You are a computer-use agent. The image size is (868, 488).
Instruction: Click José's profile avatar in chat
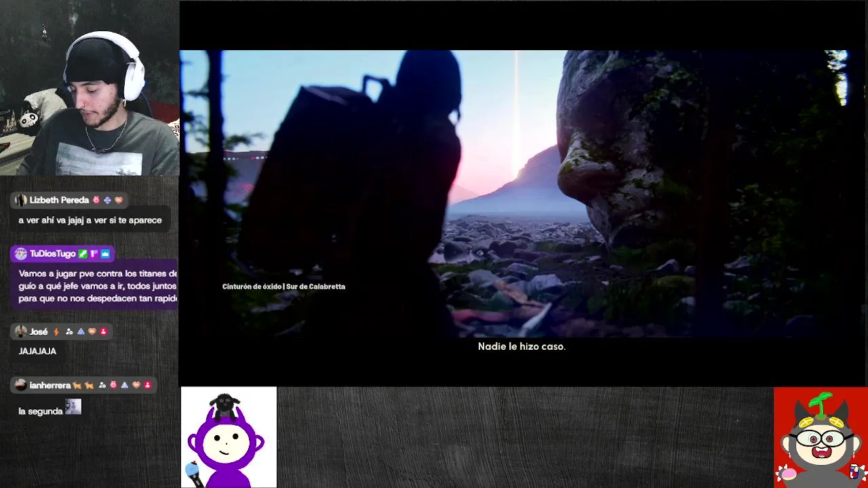click(x=21, y=331)
